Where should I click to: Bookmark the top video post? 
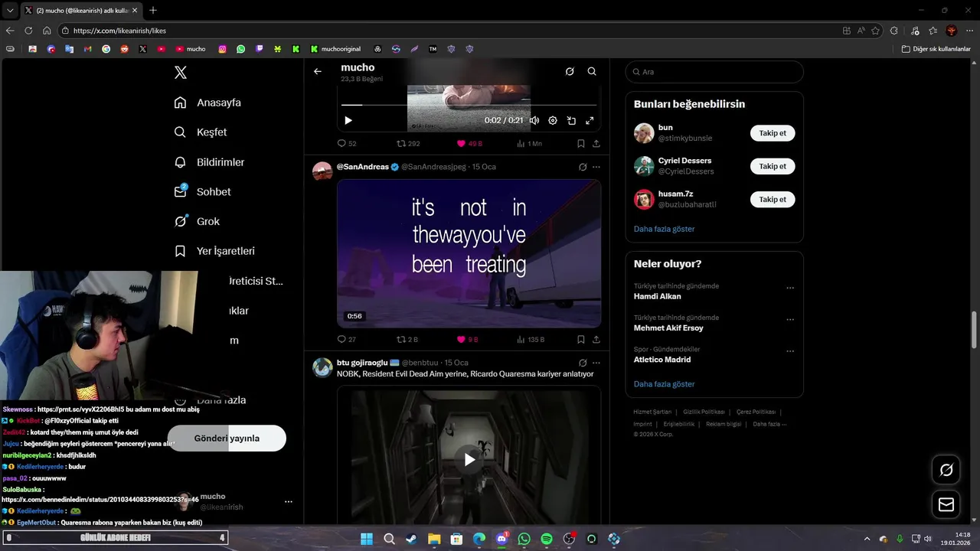(581, 143)
